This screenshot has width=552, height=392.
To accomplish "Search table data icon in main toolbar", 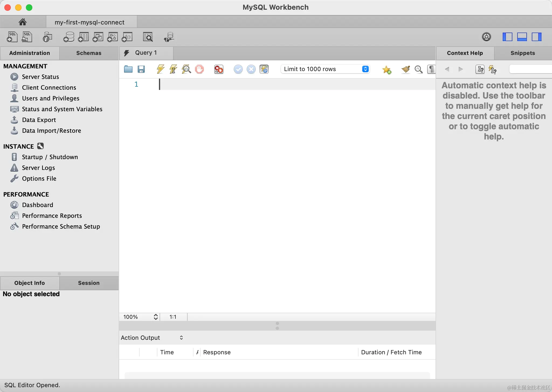I will [x=148, y=37].
